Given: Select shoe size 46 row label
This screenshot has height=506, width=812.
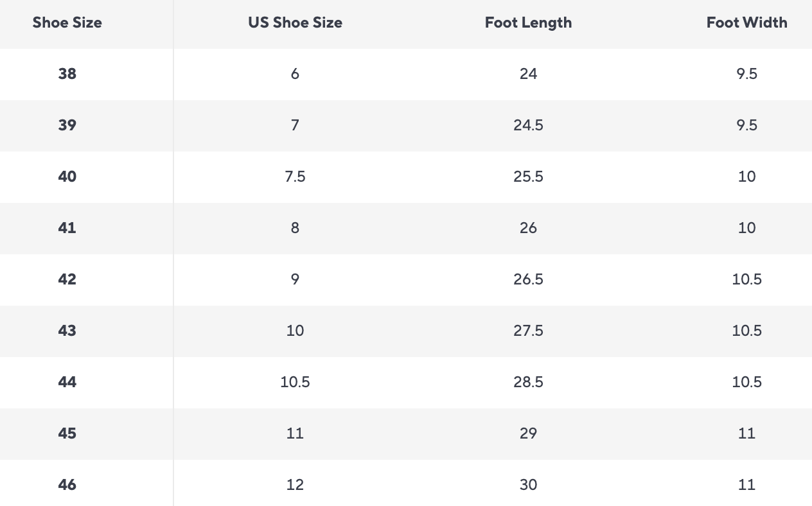Looking at the screenshot, I should [x=67, y=485].
